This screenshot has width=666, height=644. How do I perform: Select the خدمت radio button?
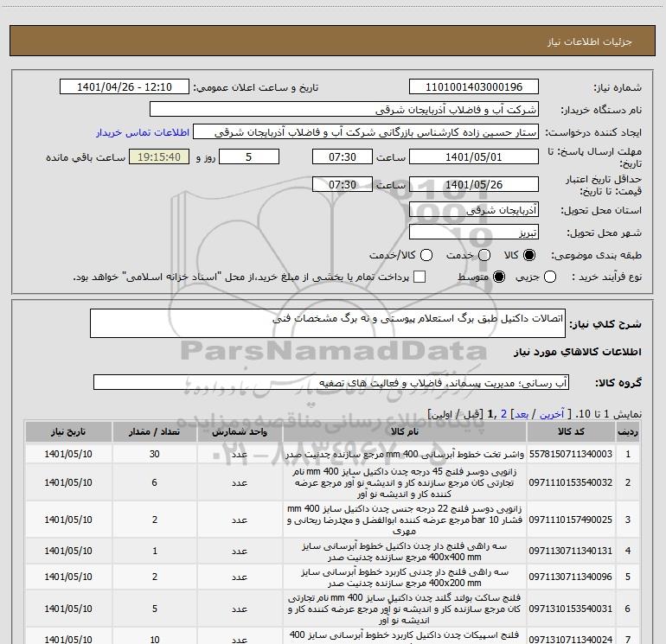pyautogui.click(x=484, y=255)
